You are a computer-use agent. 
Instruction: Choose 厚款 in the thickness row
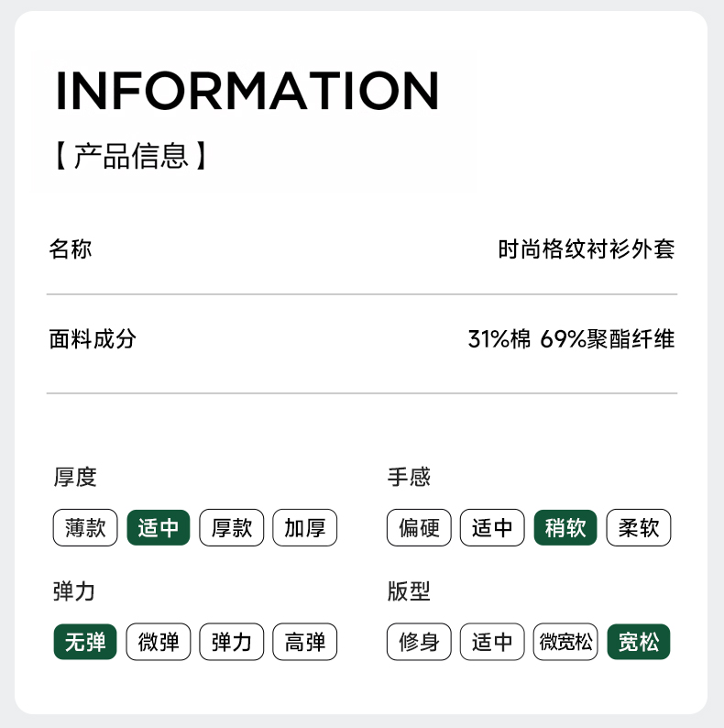232,528
